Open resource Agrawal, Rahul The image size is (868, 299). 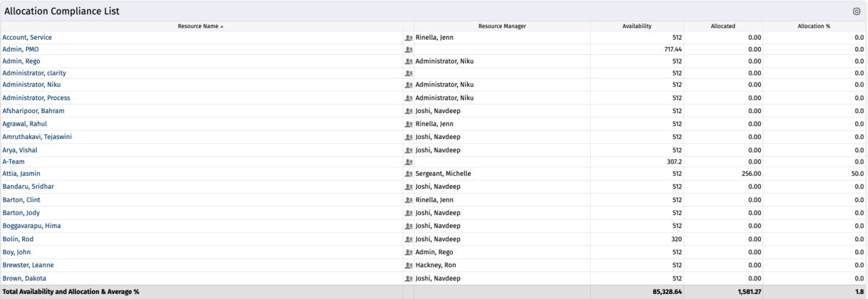coord(25,124)
